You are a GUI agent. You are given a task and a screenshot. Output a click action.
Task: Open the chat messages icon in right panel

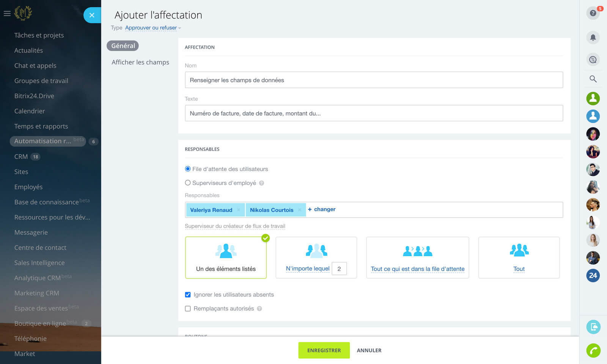(593, 60)
